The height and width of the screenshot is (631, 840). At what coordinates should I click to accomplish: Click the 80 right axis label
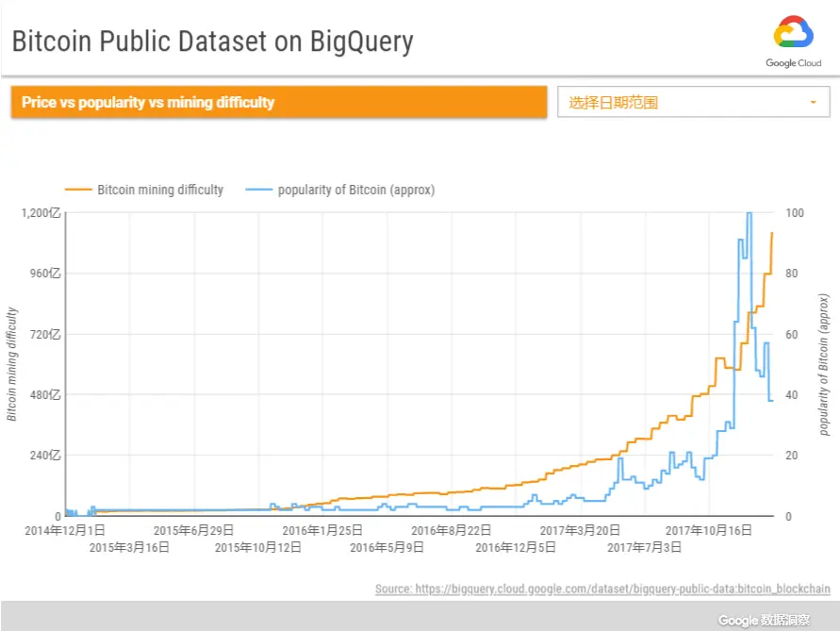tap(792, 274)
